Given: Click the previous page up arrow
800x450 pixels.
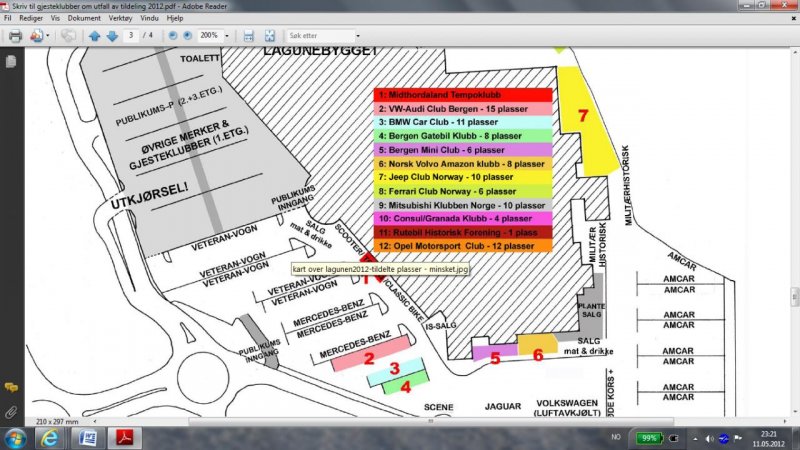Looking at the screenshot, I should tap(94, 36).
